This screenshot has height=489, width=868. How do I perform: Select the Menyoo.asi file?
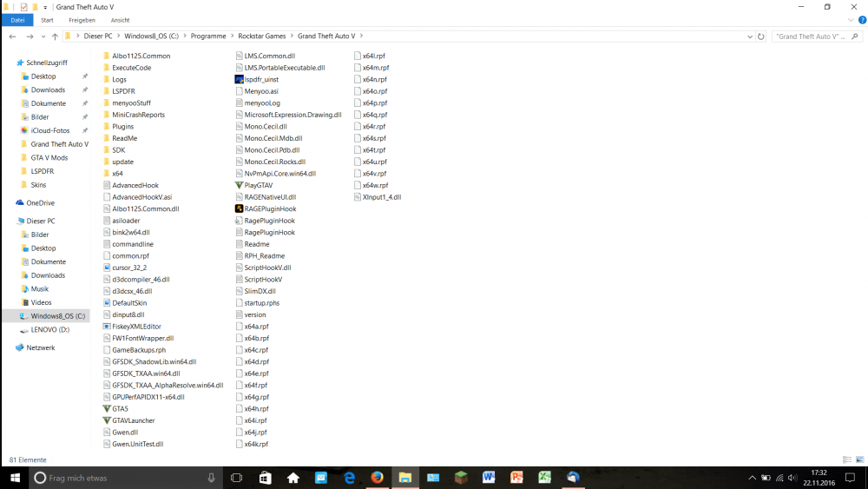[257, 91]
